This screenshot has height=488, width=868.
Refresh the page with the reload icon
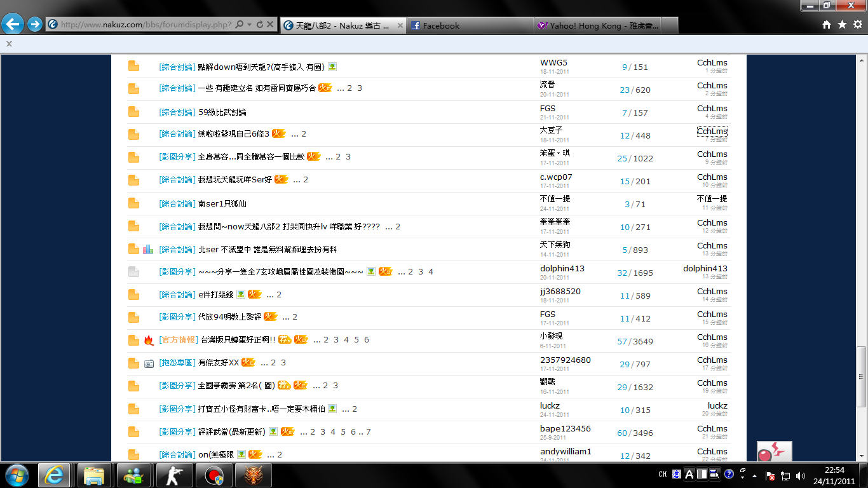pos(260,25)
